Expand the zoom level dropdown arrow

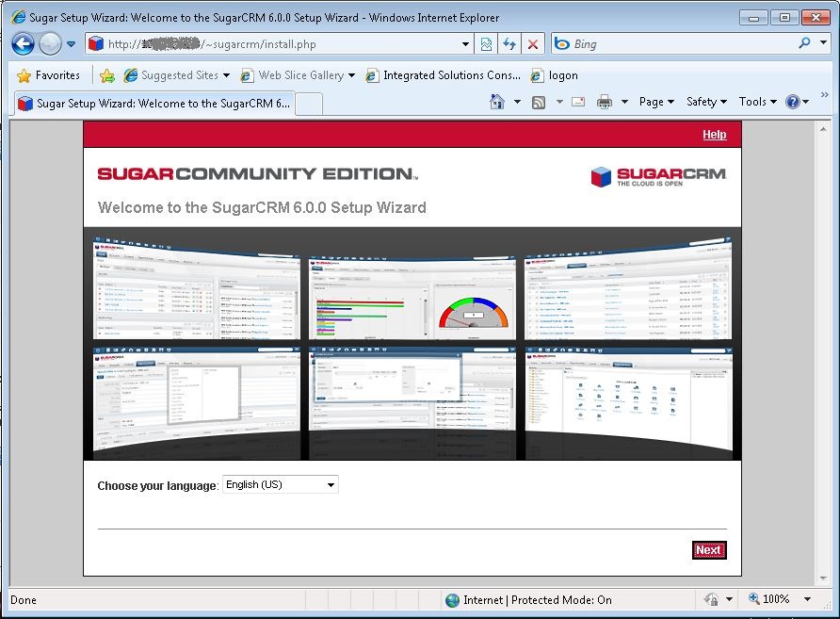coord(807,599)
